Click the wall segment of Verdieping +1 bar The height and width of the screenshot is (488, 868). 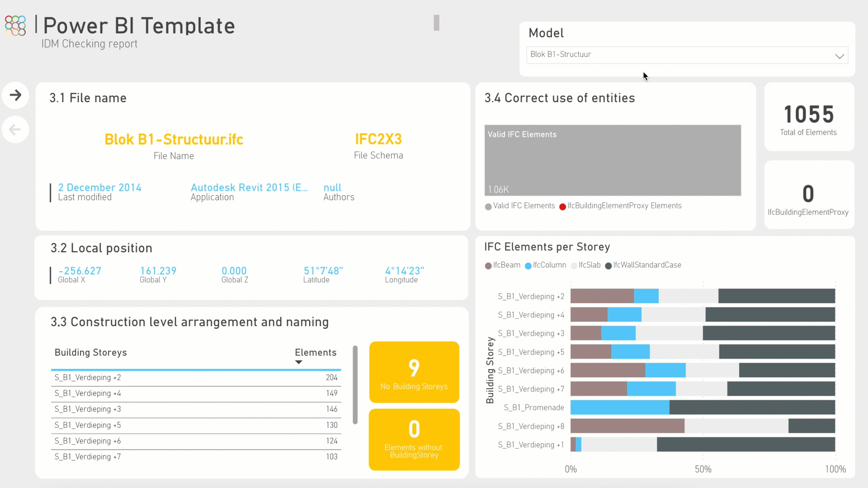(746, 444)
